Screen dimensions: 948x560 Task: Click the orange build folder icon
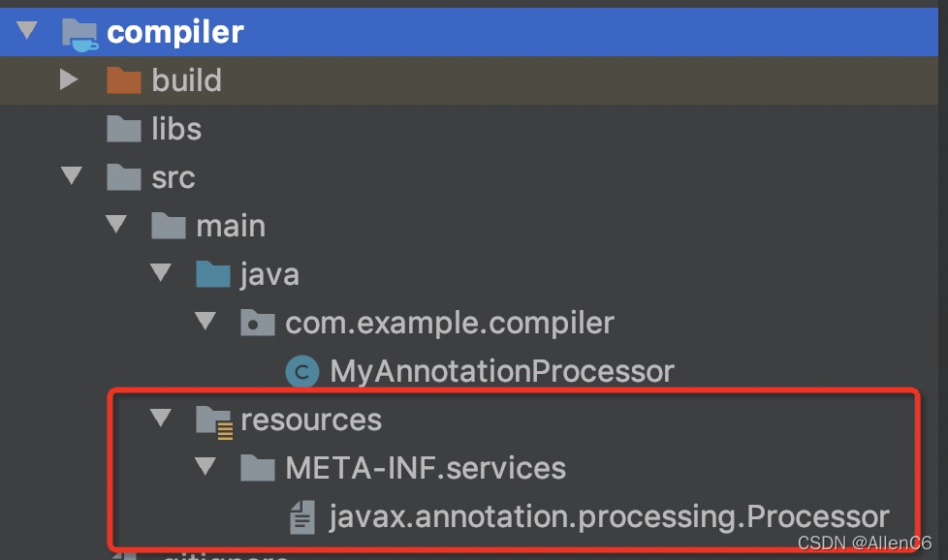pos(123,80)
